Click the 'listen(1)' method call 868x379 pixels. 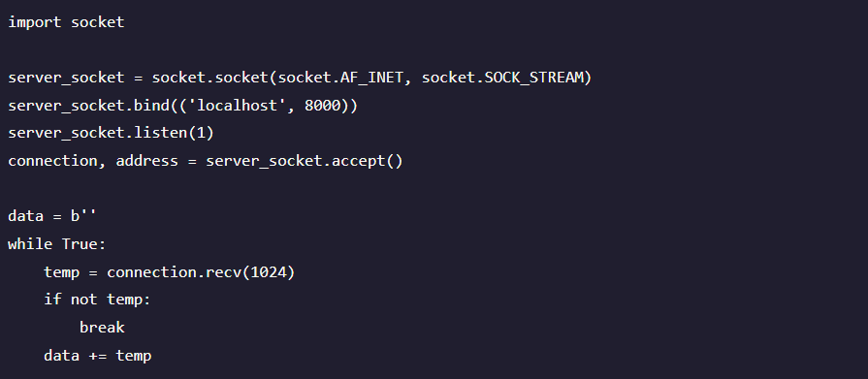tap(174, 134)
